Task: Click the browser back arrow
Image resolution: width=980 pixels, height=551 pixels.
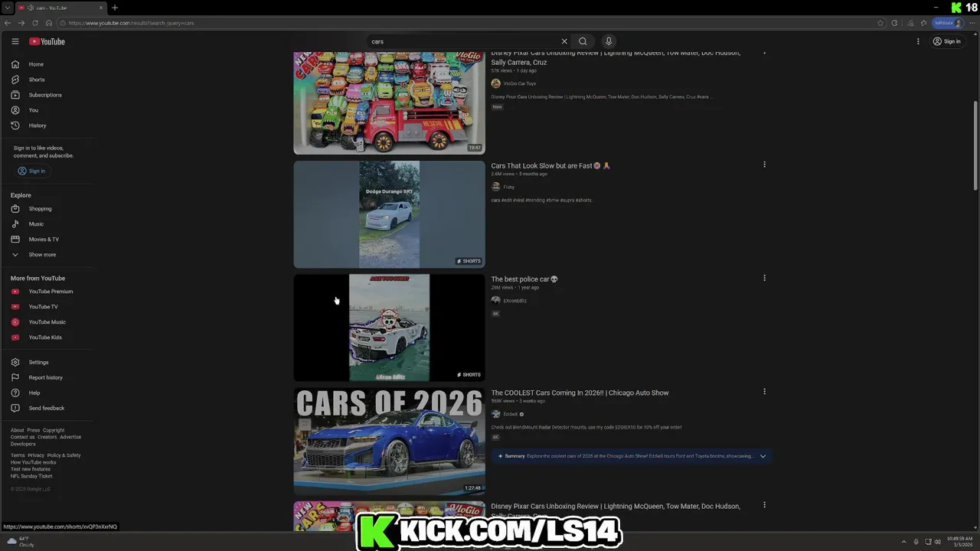Action: point(8,23)
